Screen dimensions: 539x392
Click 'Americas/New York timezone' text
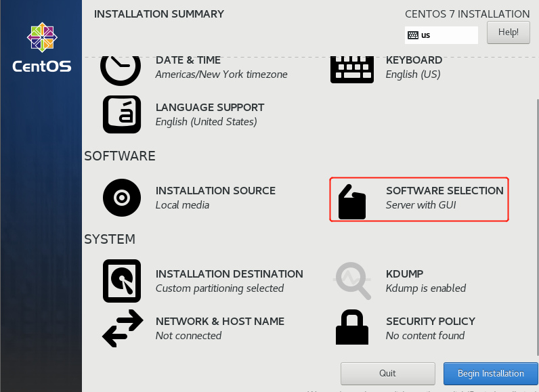[x=221, y=74]
